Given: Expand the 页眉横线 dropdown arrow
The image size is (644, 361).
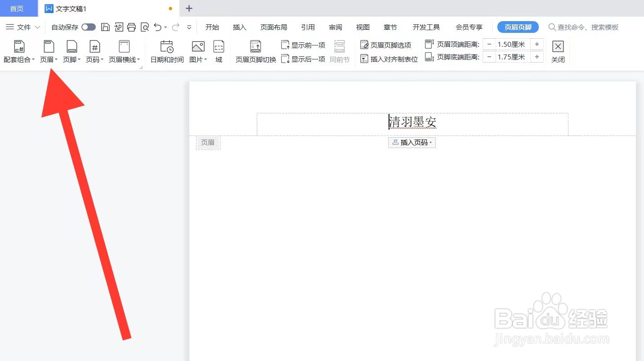Looking at the screenshot, I should tap(139, 60).
